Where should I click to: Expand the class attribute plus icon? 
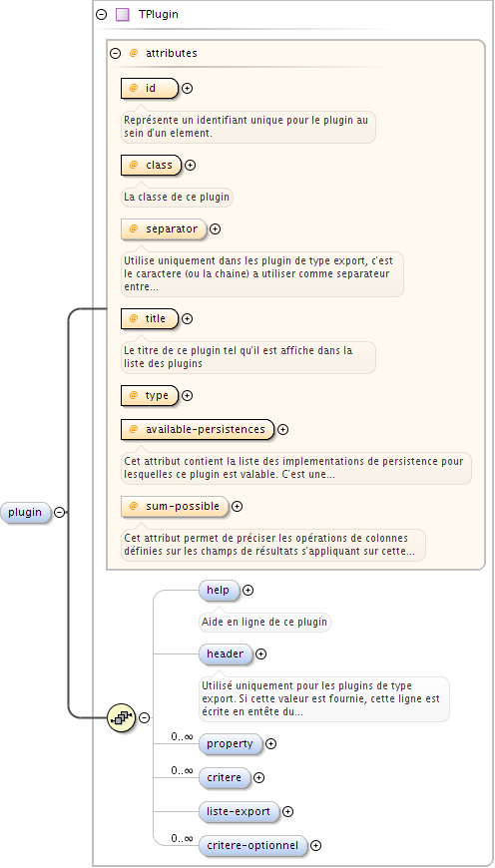point(190,165)
